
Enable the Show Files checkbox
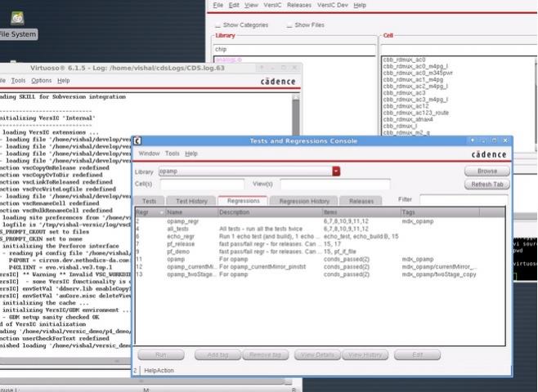[289, 25]
